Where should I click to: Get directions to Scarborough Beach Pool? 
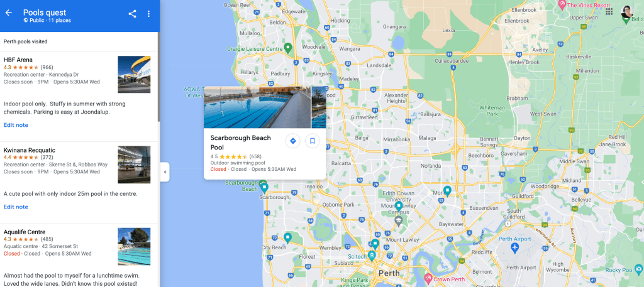click(293, 141)
